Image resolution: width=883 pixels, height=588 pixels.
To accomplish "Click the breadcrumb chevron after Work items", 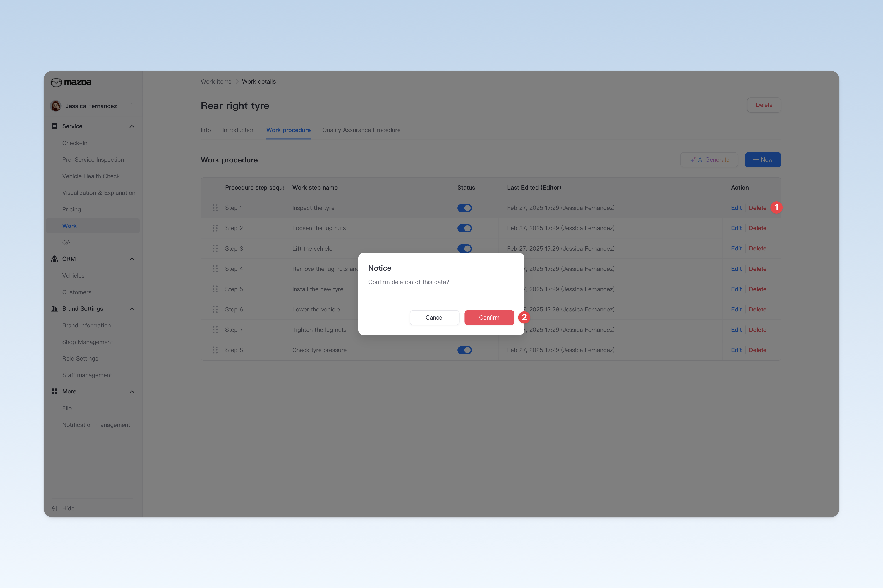I will (x=237, y=82).
